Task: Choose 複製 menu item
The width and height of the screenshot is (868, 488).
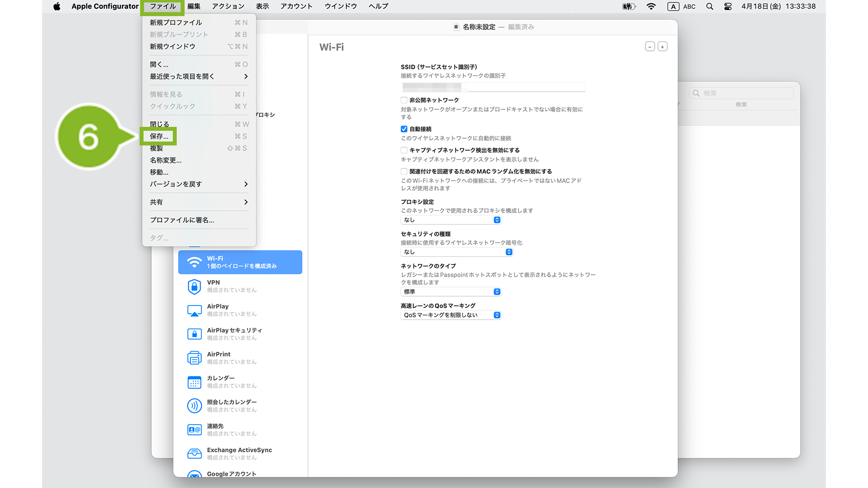Action: coord(199,148)
